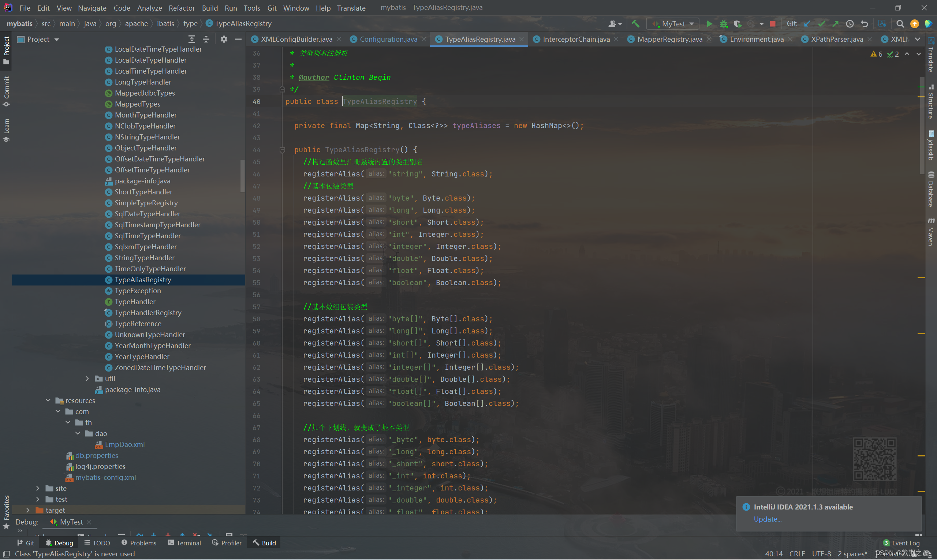Select EmpDao.xml in project tree

pos(124,445)
